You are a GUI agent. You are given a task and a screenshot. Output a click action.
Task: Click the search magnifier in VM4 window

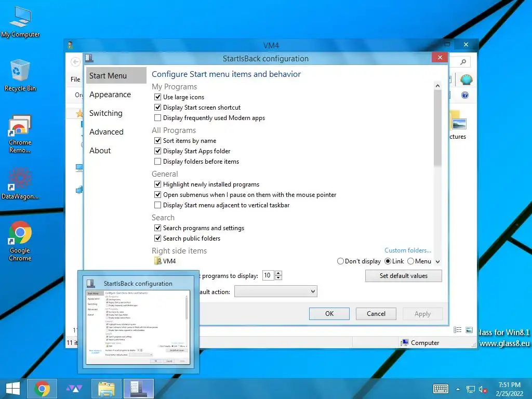[463, 62]
